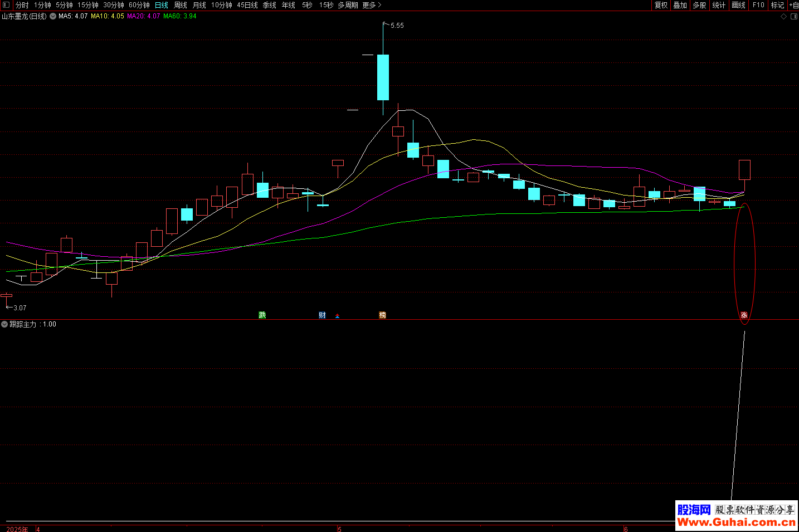Click the green 跌 event marker

point(262,315)
